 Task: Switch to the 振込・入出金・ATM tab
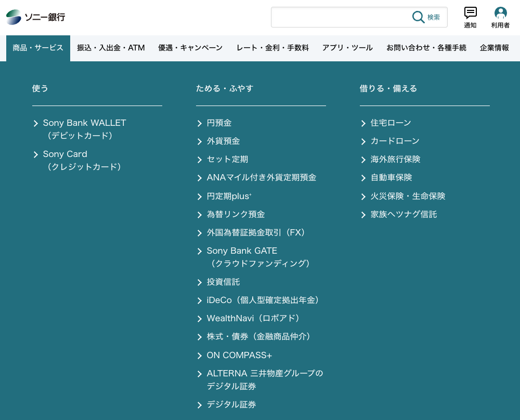click(111, 48)
